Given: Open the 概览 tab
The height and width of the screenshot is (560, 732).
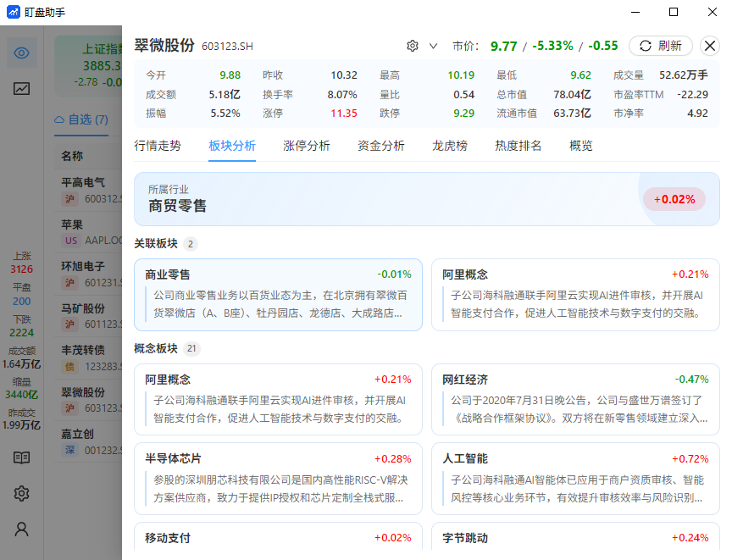Looking at the screenshot, I should (580, 146).
